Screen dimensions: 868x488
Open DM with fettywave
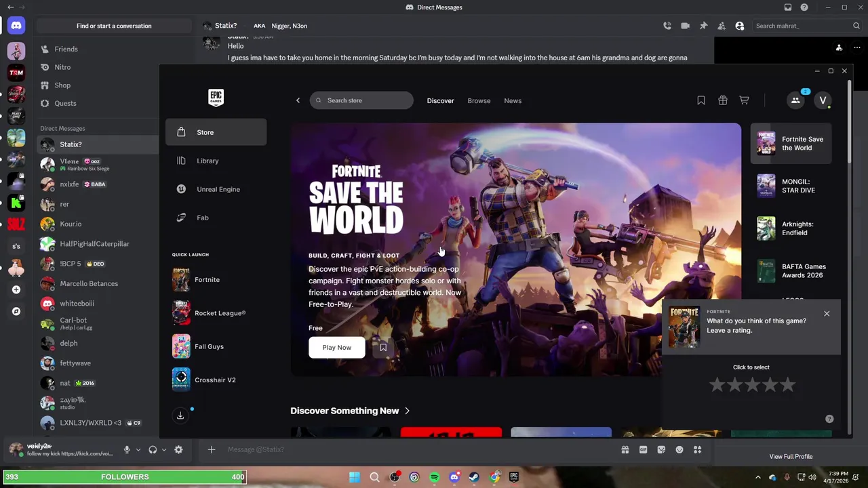97,363
